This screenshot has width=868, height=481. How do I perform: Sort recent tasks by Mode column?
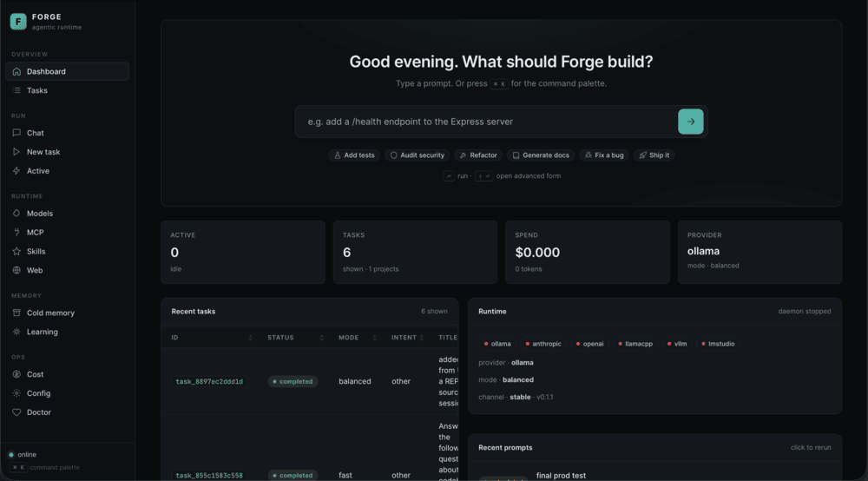(x=358, y=338)
